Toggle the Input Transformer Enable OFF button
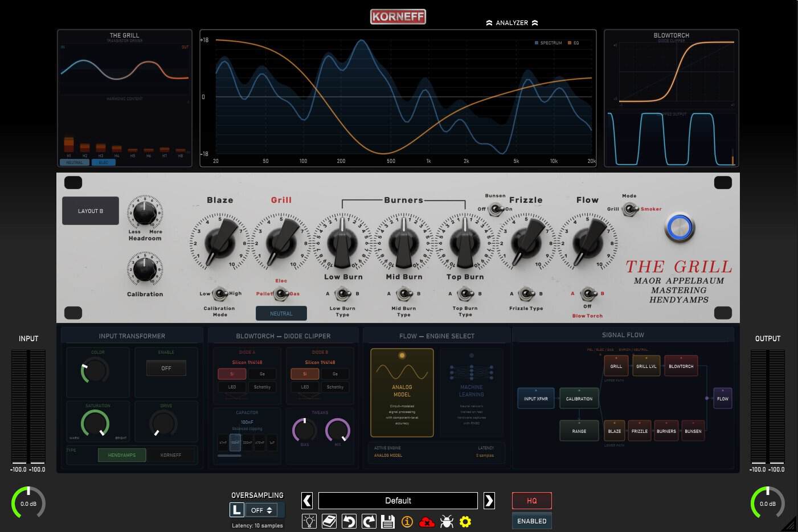Viewport: 798px width, 532px height. click(166, 368)
